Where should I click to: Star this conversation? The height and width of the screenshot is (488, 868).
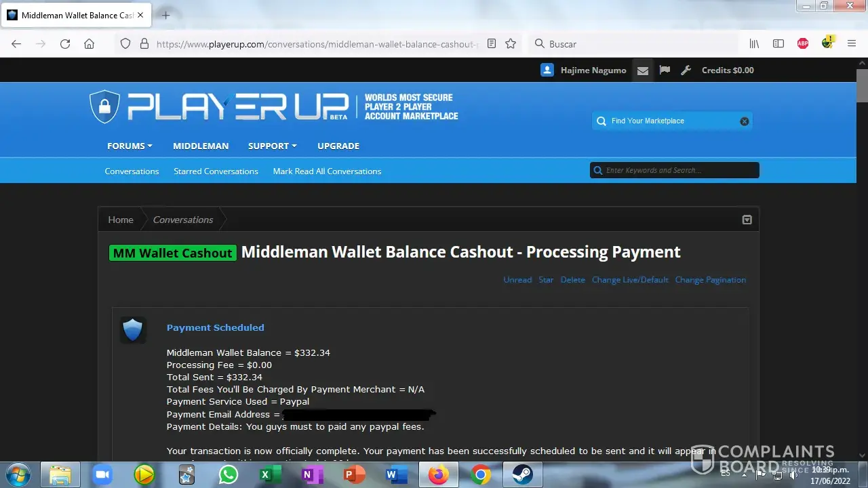(546, 280)
